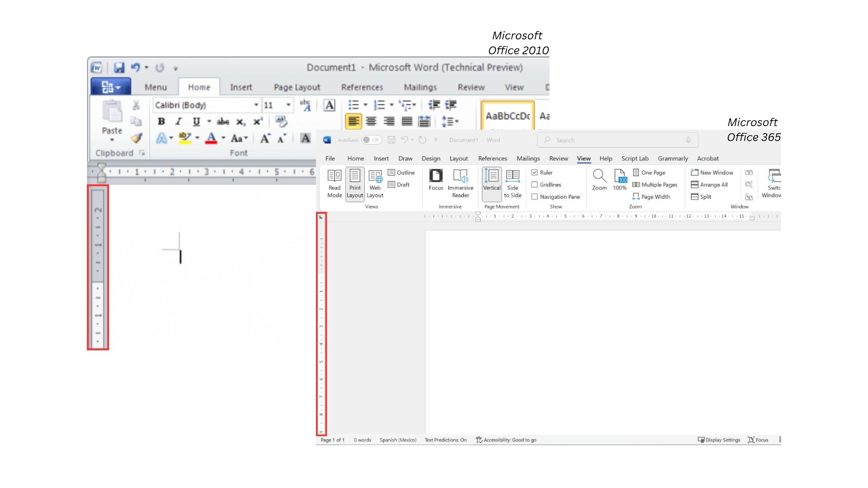Click the Bold icon in Word 2010

tap(161, 122)
